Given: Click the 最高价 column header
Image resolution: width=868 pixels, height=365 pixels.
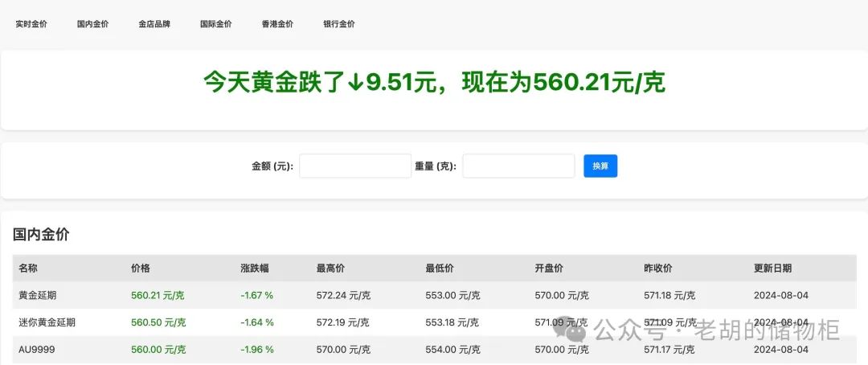Looking at the screenshot, I should click(x=330, y=268).
